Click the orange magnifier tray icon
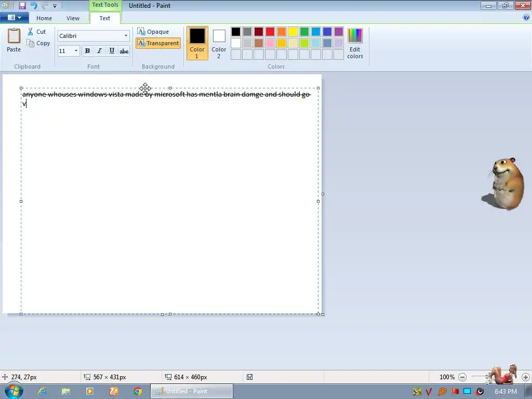This screenshot has width=532, height=399. coord(442,392)
